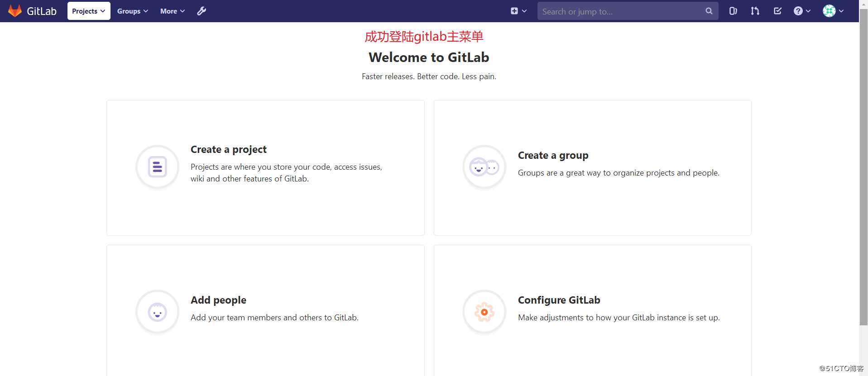This screenshot has height=376, width=868.
Task: Click the Create a project heading
Action: pyautogui.click(x=229, y=149)
